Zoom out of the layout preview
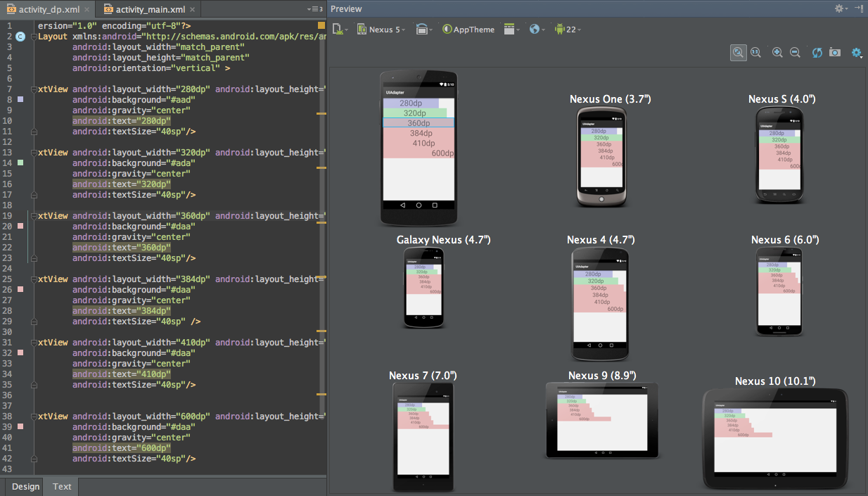868x496 pixels. [795, 53]
